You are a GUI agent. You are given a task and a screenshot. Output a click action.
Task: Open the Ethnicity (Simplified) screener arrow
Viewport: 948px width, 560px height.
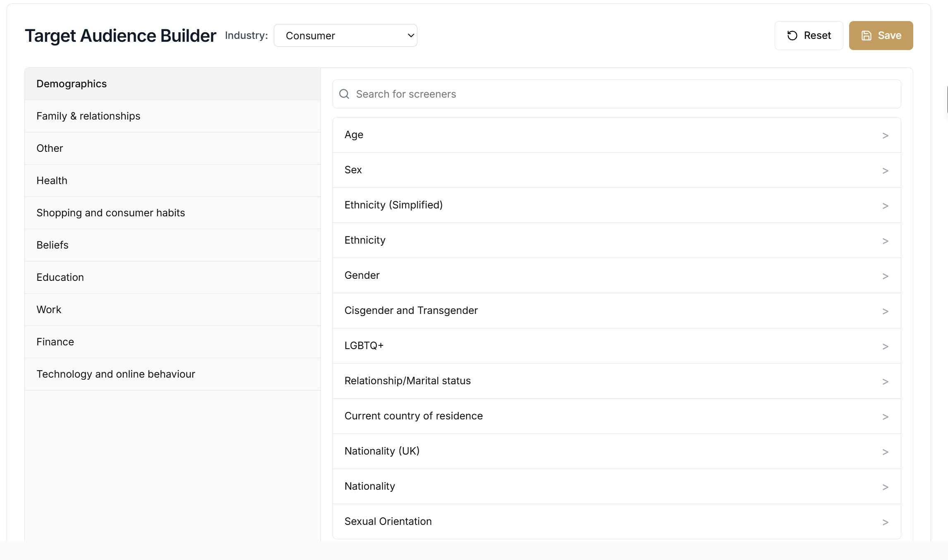[x=885, y=206]
